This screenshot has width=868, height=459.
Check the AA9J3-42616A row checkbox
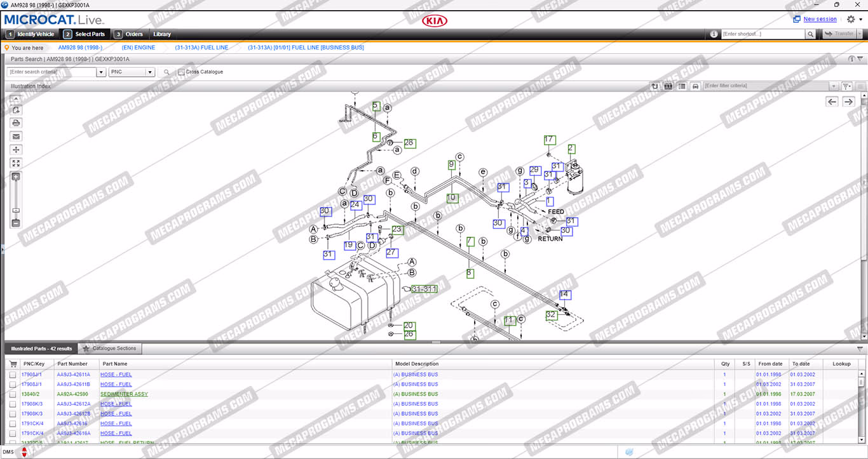coord(13,434)
